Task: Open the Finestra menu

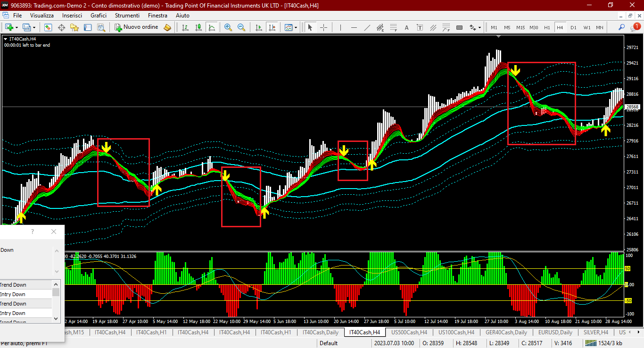Action: click(157, 16)
